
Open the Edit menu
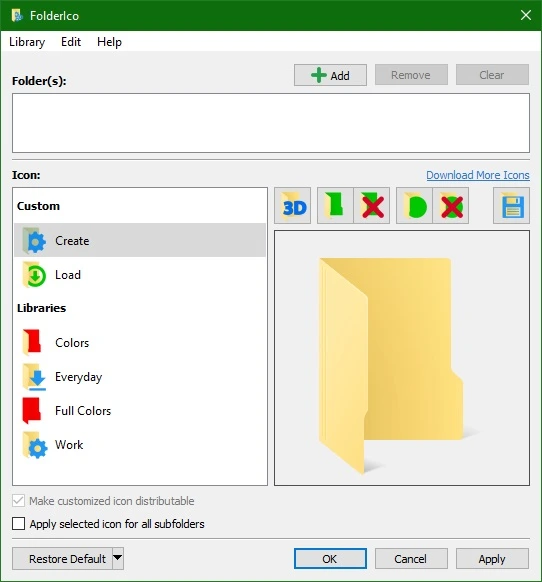click(71, 42)
